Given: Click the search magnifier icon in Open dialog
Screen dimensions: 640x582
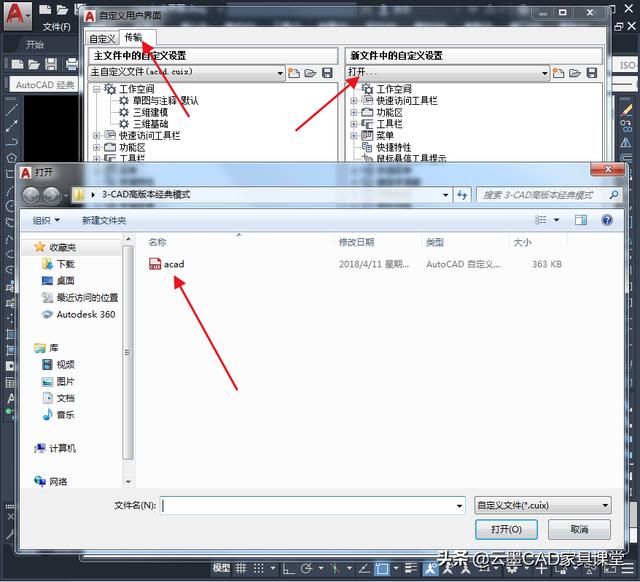Looking at the screenshot, I should tap(613, 195).
